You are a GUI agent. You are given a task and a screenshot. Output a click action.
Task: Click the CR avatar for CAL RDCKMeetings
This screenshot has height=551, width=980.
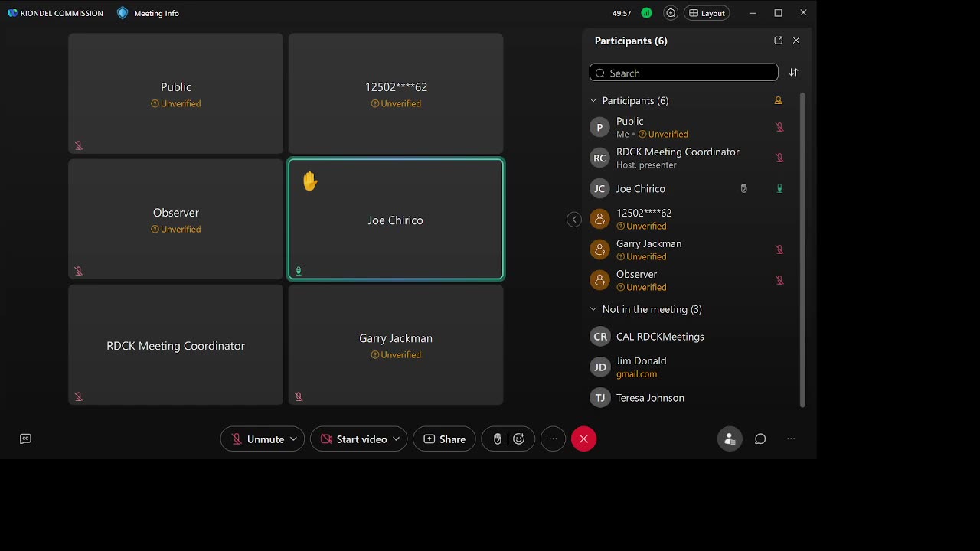click(x=600, y=337)
